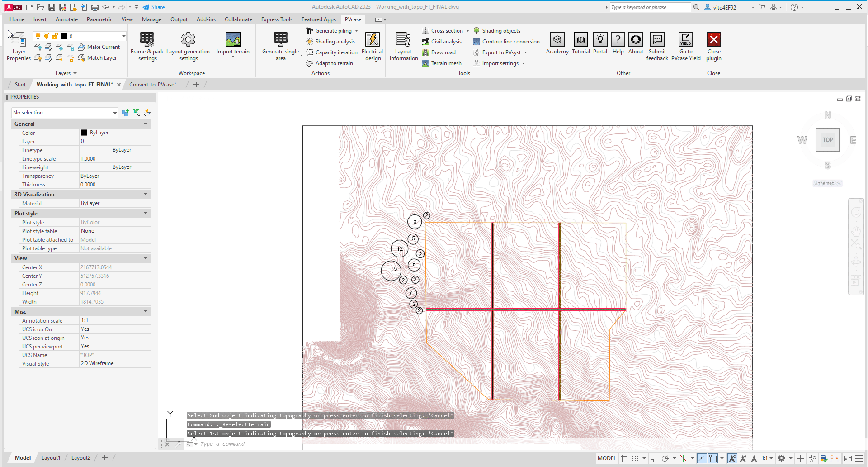This screenshot has height=467, width=868.
Task: Open the No selection properties dropdown
Action: point(114,112)
